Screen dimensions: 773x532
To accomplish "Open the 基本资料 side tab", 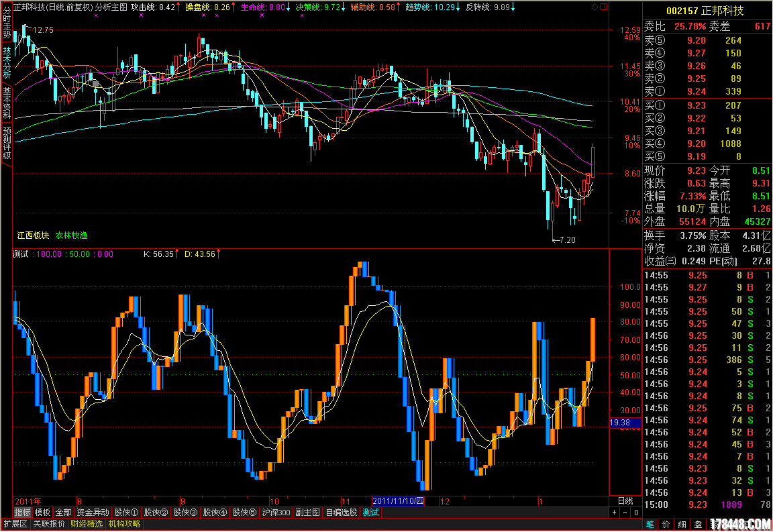I will point(7,103).
